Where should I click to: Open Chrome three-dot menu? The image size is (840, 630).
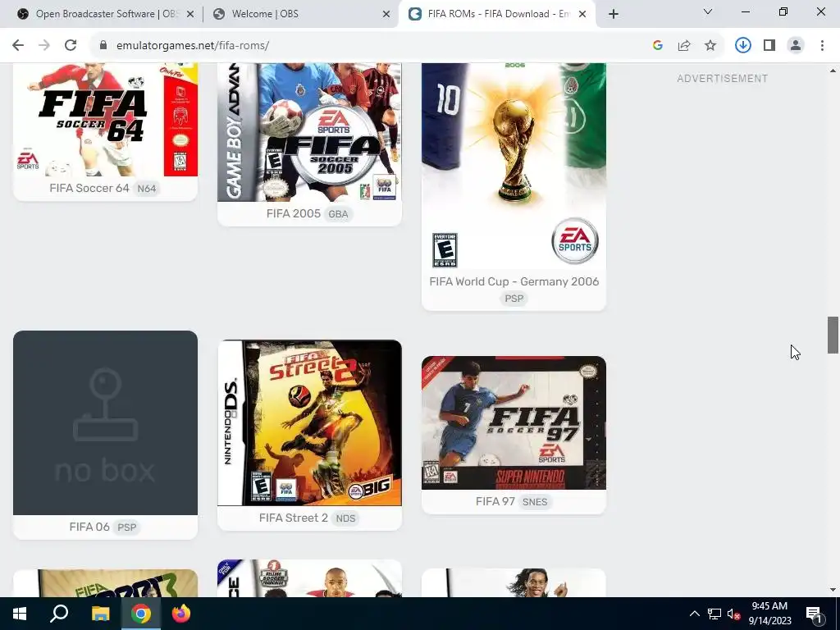click(x=822, y=46)
